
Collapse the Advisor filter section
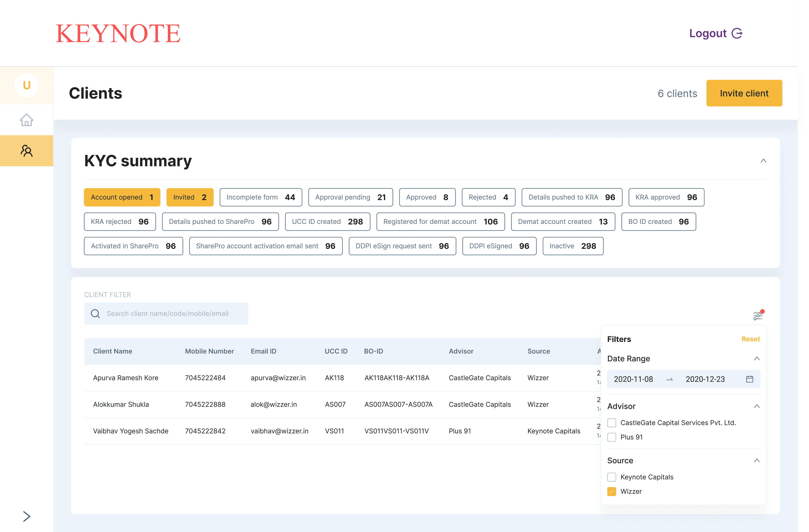pos(757,406)
